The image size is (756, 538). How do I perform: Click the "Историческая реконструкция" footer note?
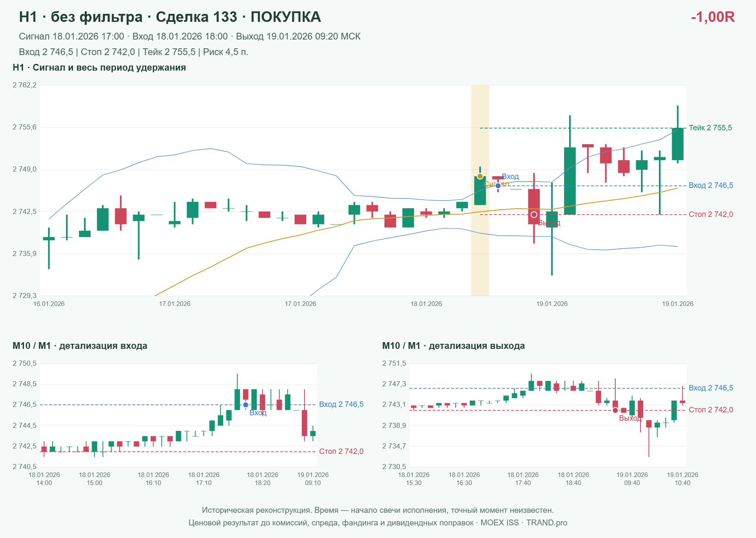pyautogui.click(x=378, y=510)
